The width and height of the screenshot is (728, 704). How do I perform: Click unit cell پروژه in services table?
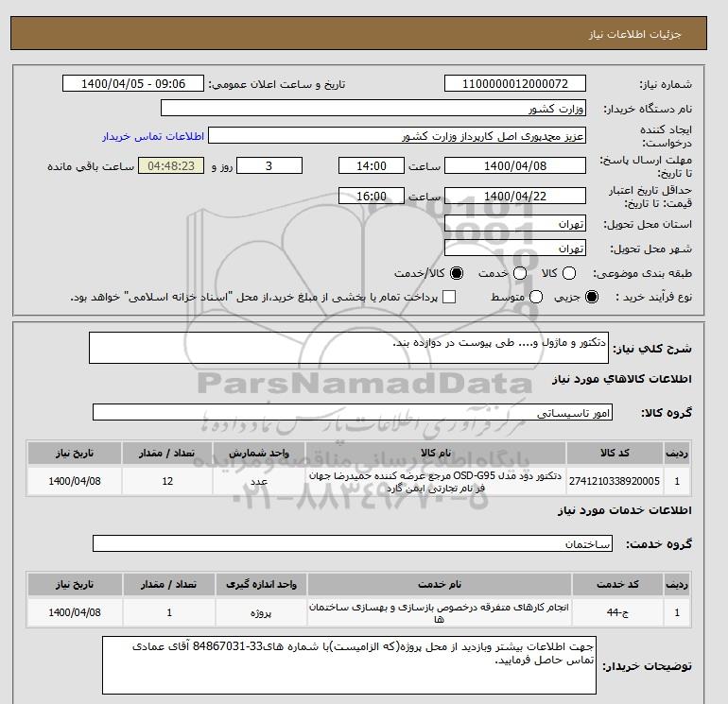pyautogui.click(x=261, y=612)
